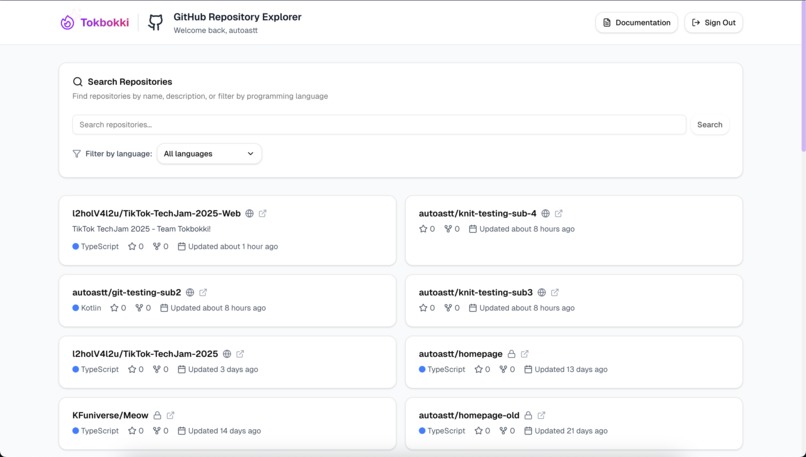Click the Documentation button
Screen dimensions: 806x457
(636, 23)
